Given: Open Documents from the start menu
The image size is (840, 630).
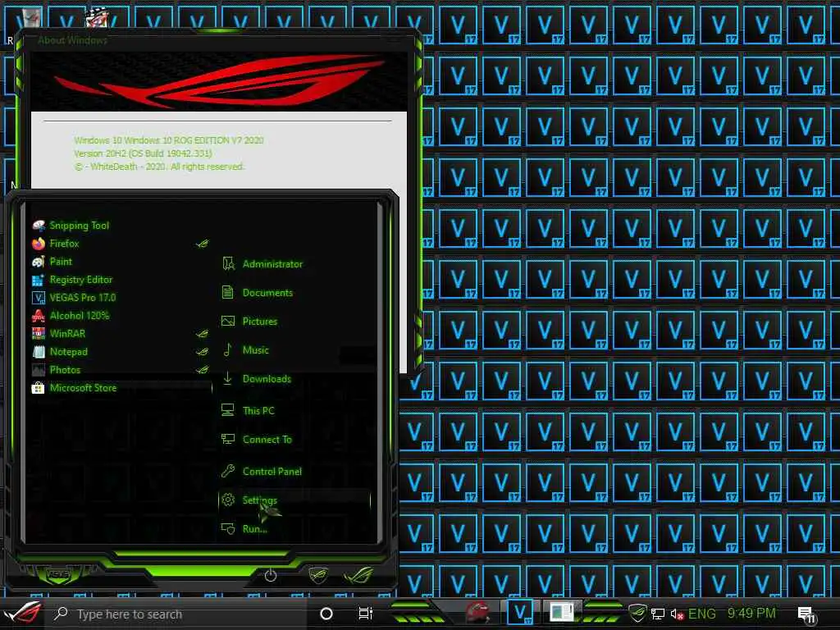Looking at the screenshot, I should coord(257,293).
